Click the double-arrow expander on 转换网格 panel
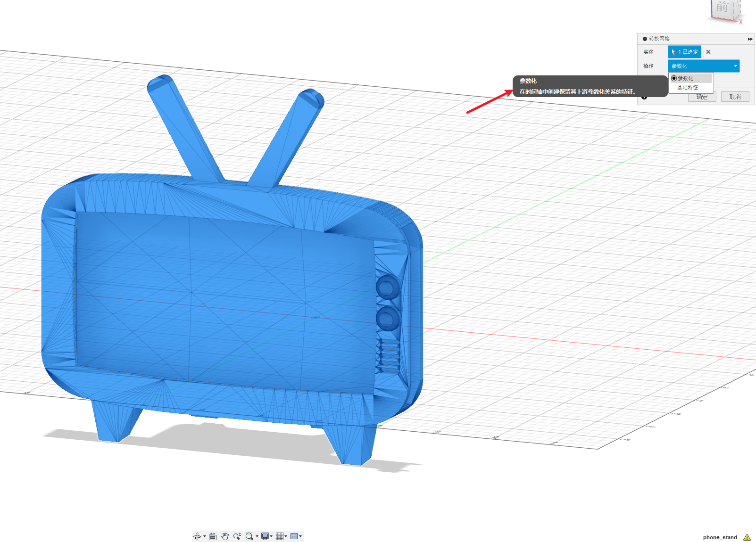 (750, 39)
